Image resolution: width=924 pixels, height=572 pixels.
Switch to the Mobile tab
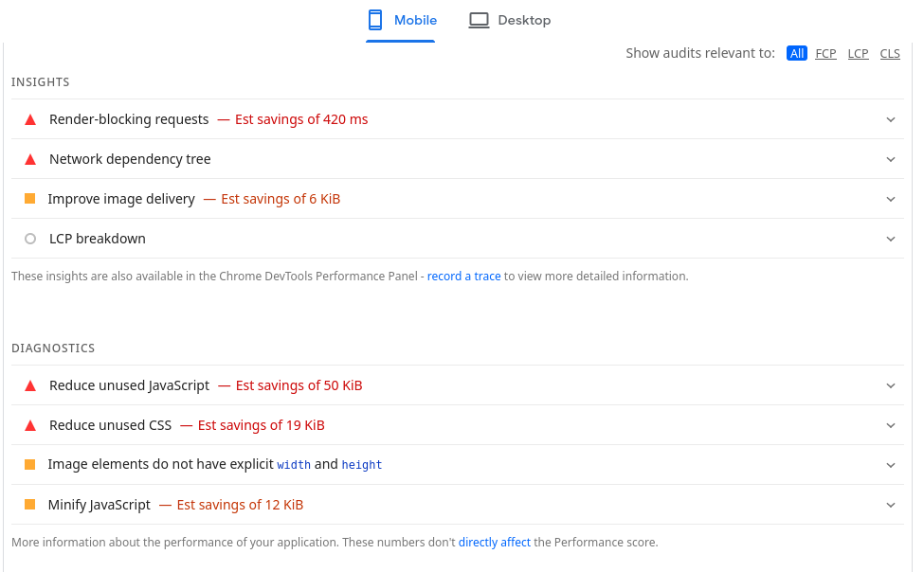click(x=401, y=21)
